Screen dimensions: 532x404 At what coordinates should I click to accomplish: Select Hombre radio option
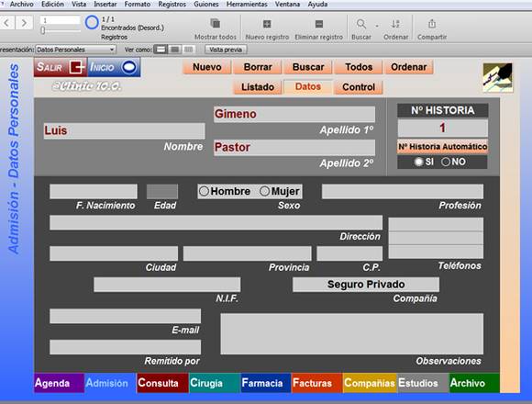click(204, 191)
